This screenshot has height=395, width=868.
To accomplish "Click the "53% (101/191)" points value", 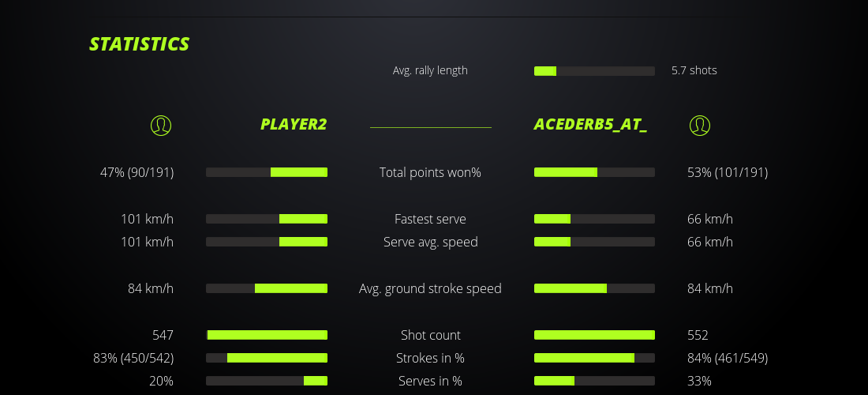I will (x=728, y=172).
